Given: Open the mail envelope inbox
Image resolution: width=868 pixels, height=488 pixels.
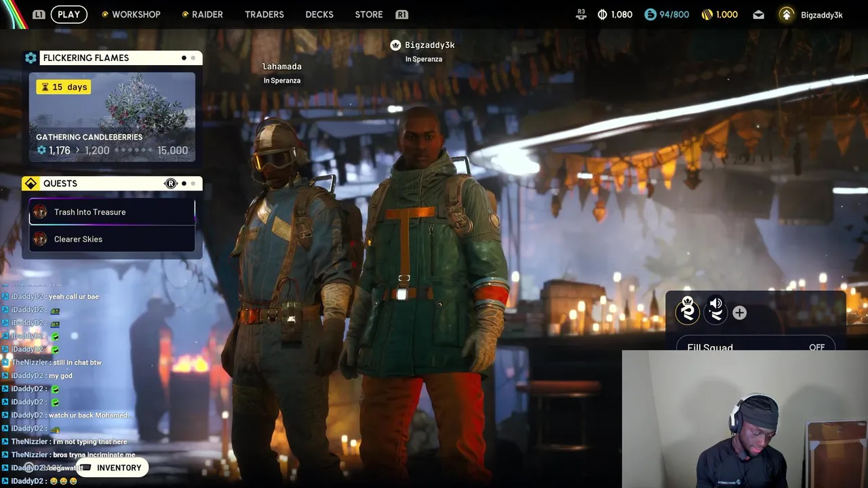Looking at the screenshot, I should coord(758,14).
